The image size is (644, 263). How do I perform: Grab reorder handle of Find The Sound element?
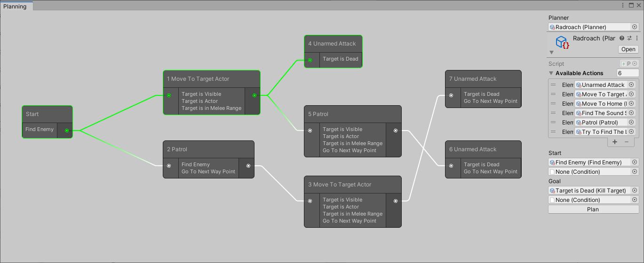tap(553, 113)
